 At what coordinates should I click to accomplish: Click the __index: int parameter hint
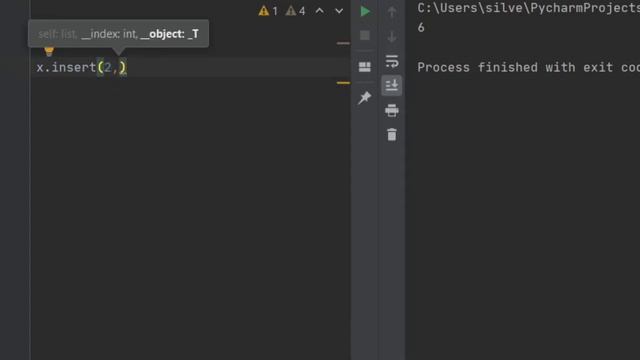pyautogui.click(x=109, y=34)
